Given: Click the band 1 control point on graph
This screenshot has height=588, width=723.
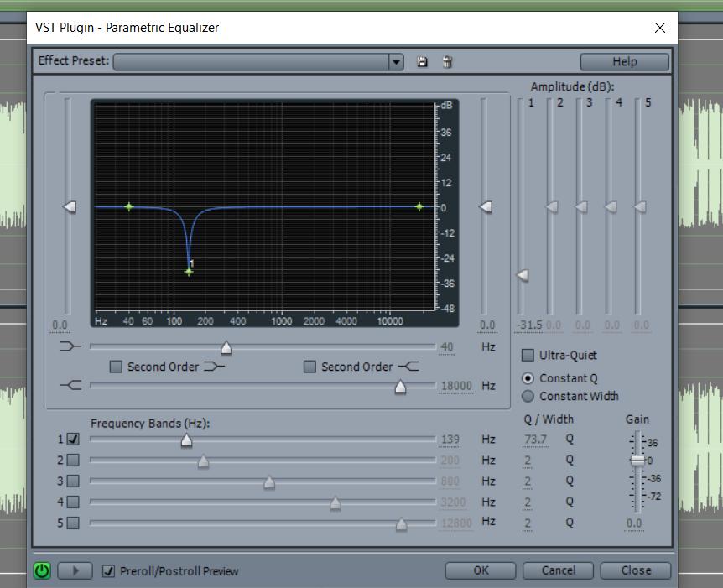Looking at the screenshot, I should (189, 271).
